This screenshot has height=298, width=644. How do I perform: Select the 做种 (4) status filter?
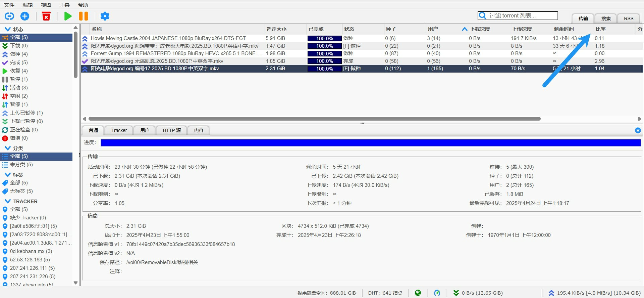coord(19,54)
